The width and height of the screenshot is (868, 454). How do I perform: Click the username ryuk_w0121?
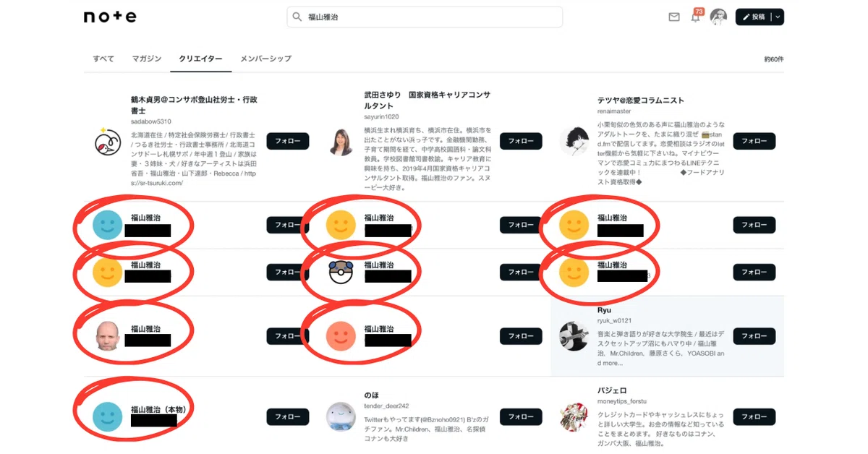[x=615, y=320]
